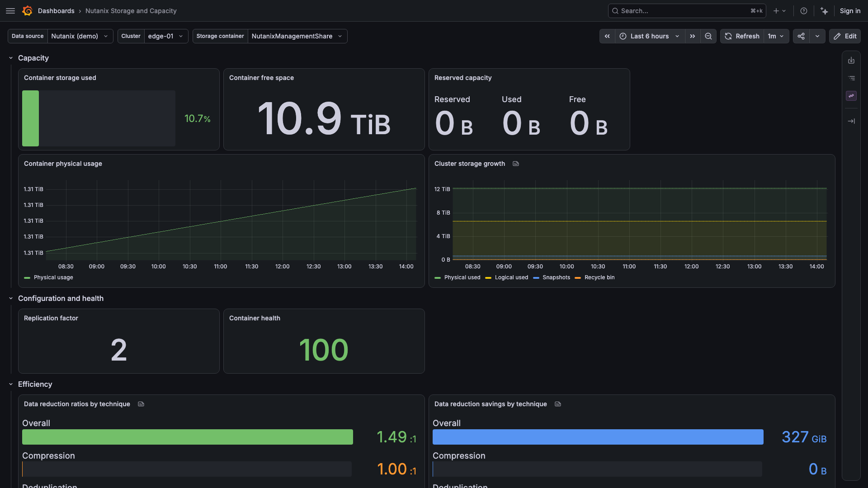Collapse the right sidebar dock arrow
This screenshot has height=488, width=868.
[851, 121]
